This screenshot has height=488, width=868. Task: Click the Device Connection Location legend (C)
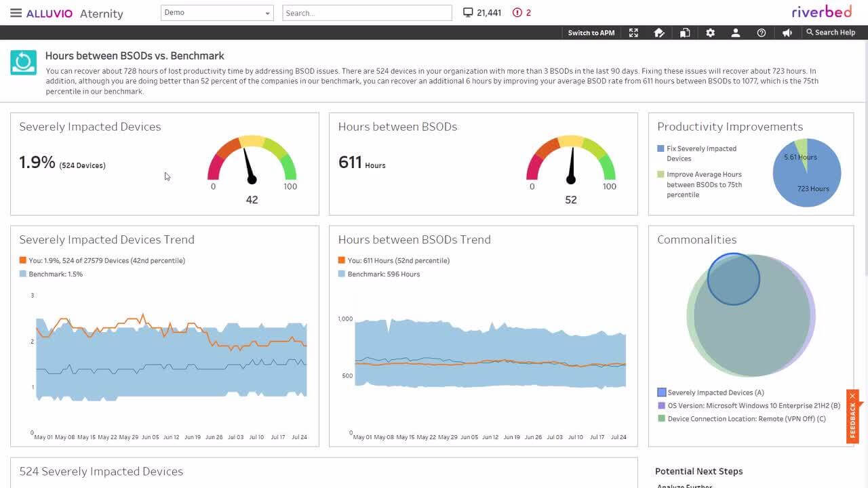coord(742,419)
